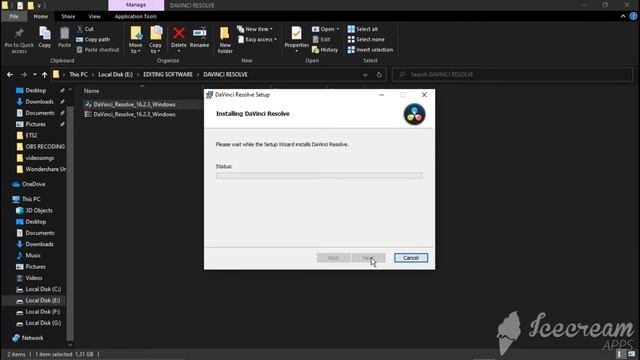This screenshot has height=360, width=640.
Task: Navigate forward in File Explorer
Action: click(x=24, y=75)
